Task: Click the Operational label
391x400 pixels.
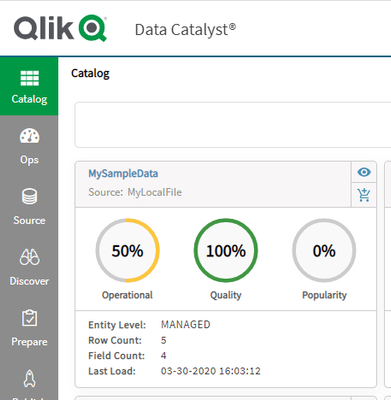Action: pos(127,295)
